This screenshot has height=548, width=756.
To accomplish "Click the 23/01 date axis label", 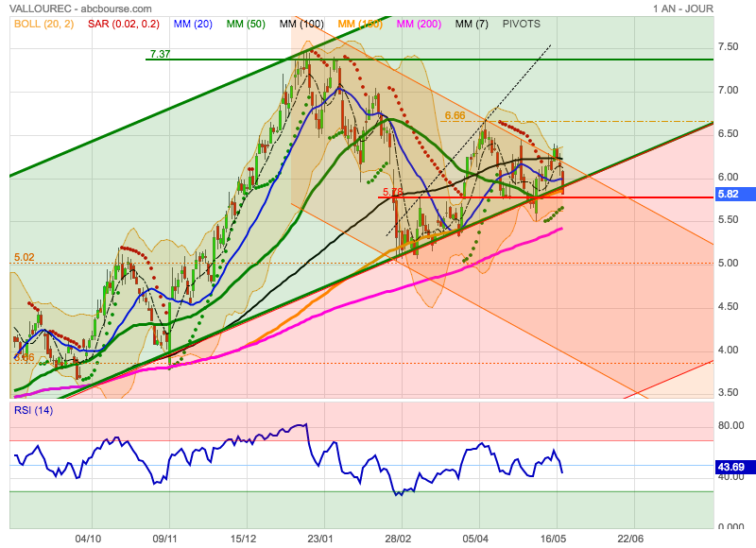I will (320, 539).
